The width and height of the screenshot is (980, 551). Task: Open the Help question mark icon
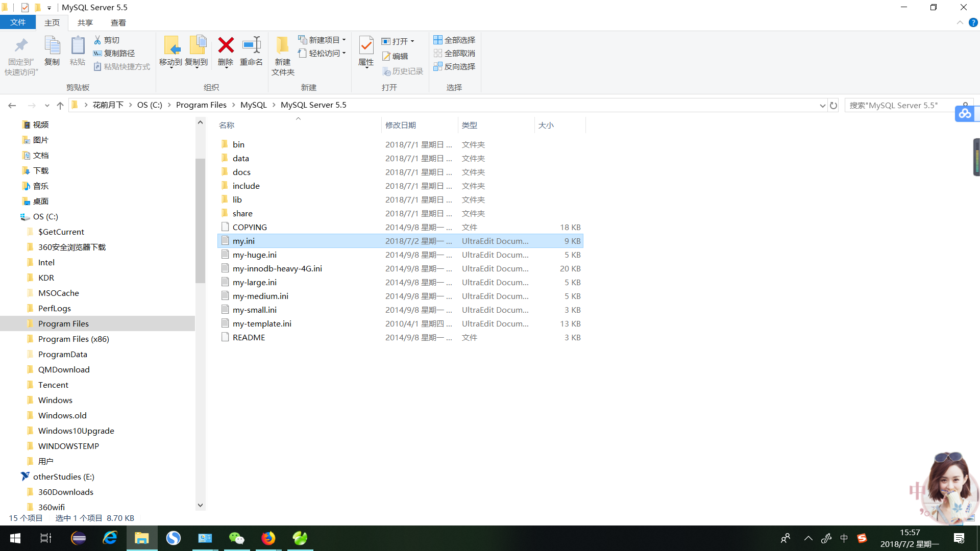pos(973,22)
